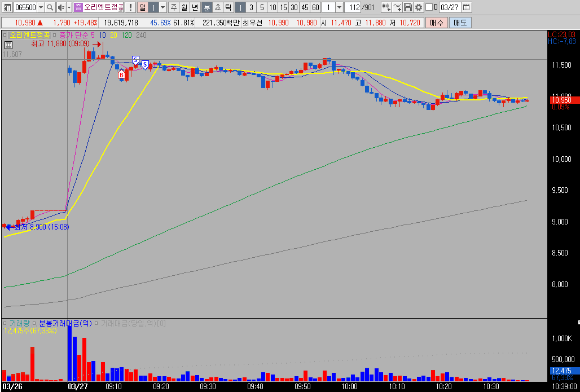The width and height of the screenshot is (580, 392).
Task: Choose the 60-minute interval button
Action: coord(315,7)
